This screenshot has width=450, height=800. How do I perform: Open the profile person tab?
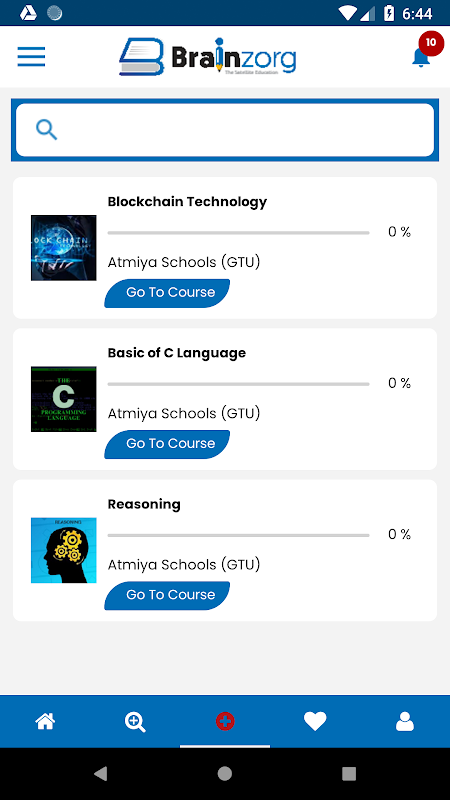pyautogui.click(x=405, y=721)
